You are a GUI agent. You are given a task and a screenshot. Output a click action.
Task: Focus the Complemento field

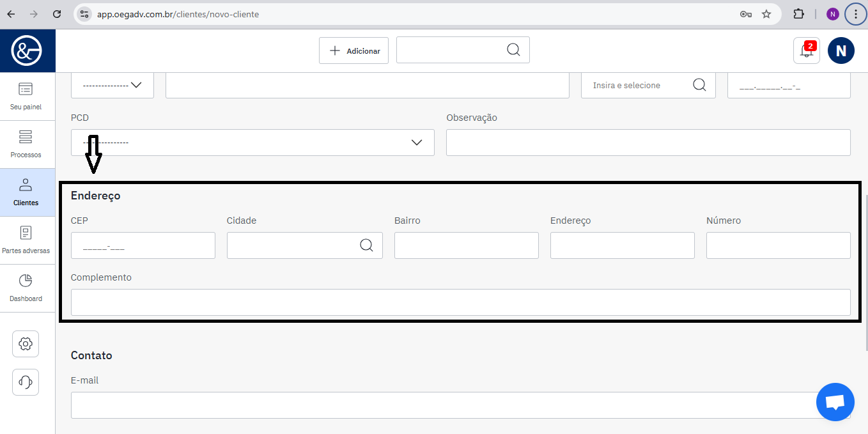coord(461,302)
